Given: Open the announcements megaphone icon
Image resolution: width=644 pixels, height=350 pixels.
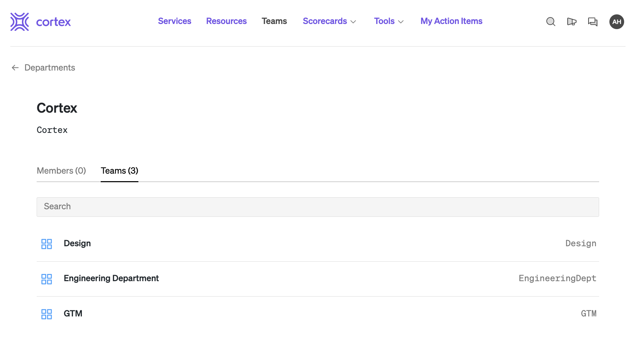Looking at the screenshot, I should click(572, 22).
